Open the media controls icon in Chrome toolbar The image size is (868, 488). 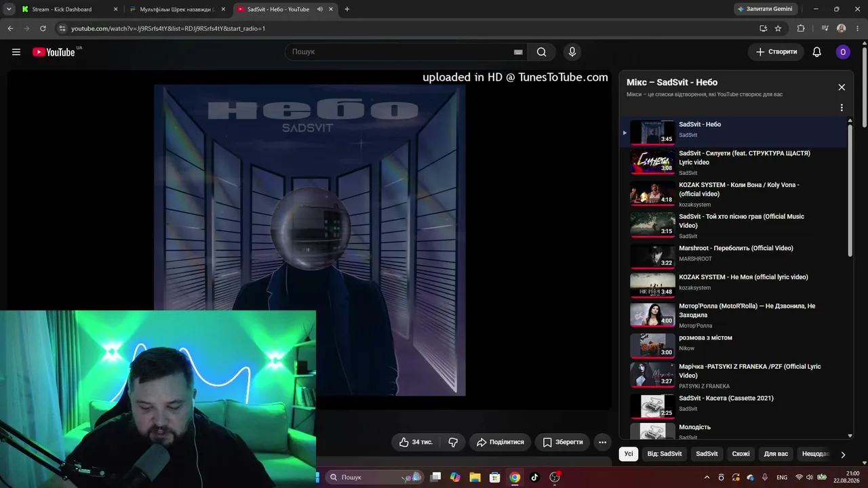coord(825,28)
